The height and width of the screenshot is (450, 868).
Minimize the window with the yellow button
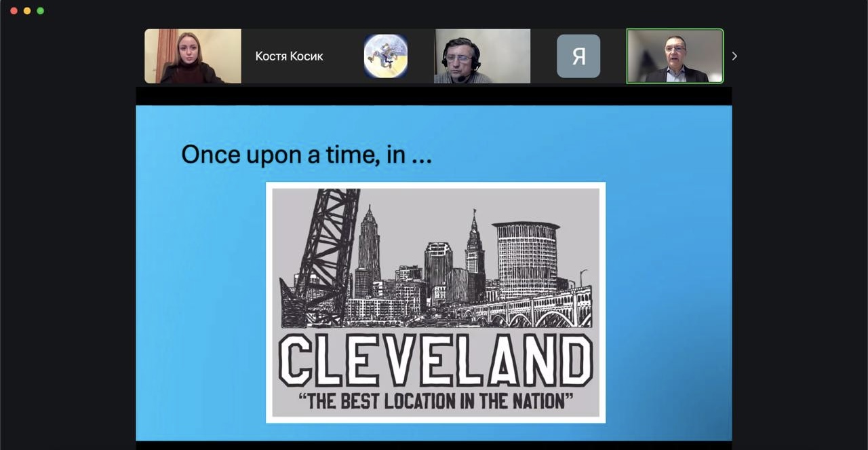coord(27,11)
